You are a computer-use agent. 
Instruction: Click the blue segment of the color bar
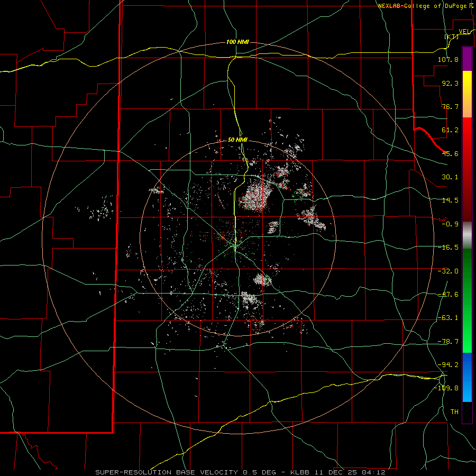pyautogui.click(x=467, y=377)
